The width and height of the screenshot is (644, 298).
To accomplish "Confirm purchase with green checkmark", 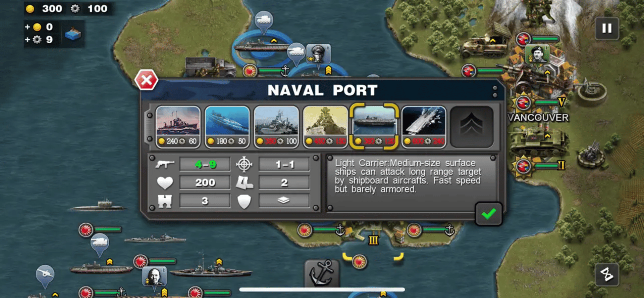I will click(x=488, y=214).
